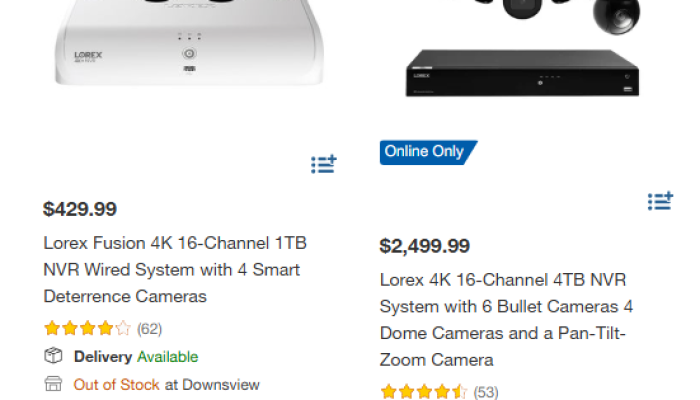
Task: Click add-to-list icon for $2,499.99 Lorex system
Action: point(660,201)
